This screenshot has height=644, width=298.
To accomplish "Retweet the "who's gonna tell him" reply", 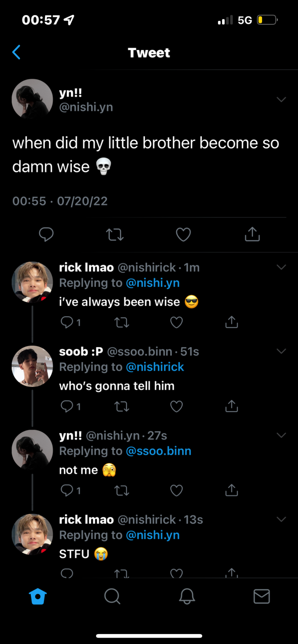I will coord(122,407).
